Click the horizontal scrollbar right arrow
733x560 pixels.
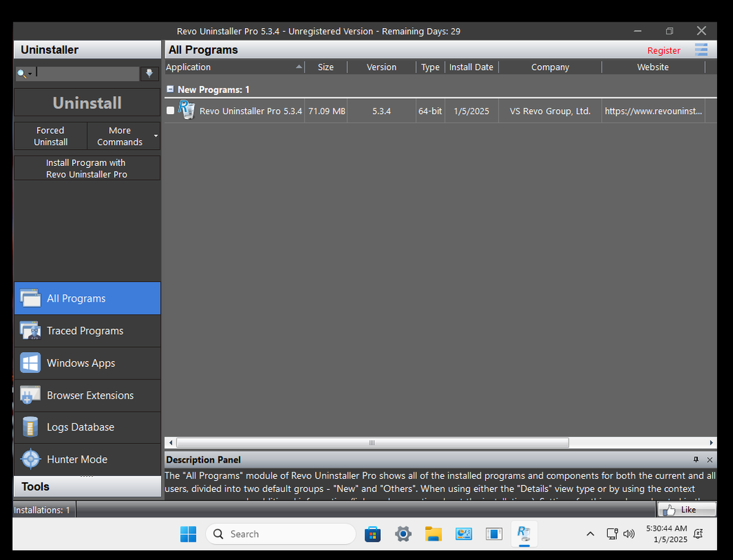[711, 442]
